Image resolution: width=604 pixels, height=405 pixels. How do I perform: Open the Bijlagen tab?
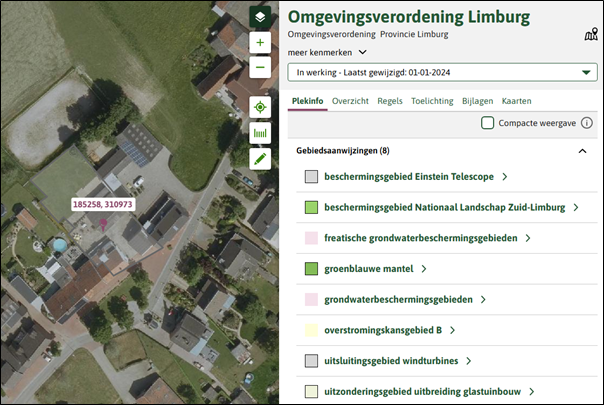[x=477, y=101]
